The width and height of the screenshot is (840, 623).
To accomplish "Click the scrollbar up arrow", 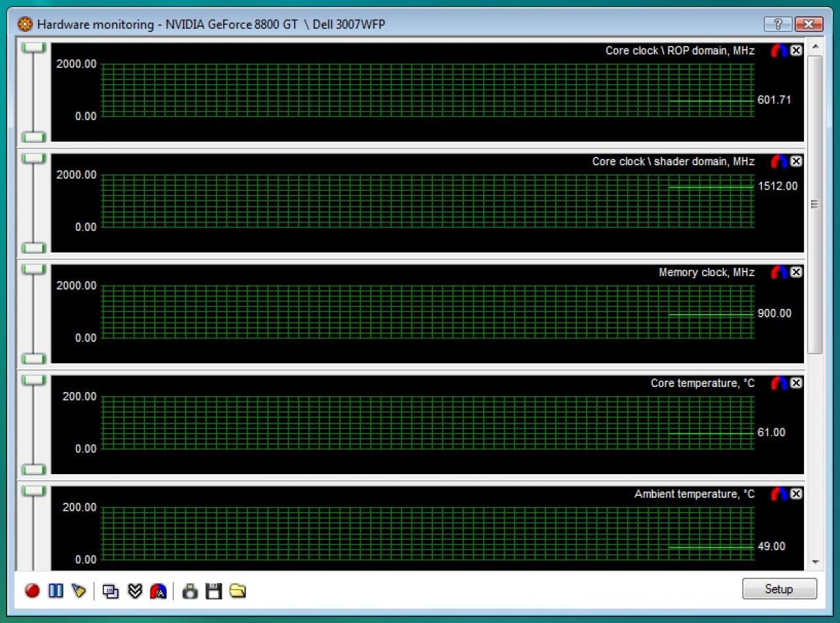I will click(x=815, y=47).
